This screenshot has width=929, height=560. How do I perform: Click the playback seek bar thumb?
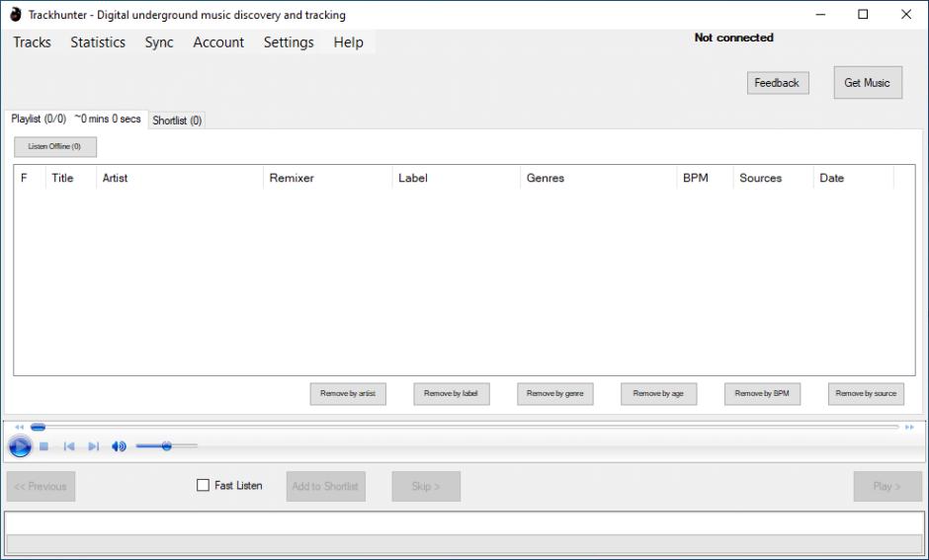coord(38,427)
